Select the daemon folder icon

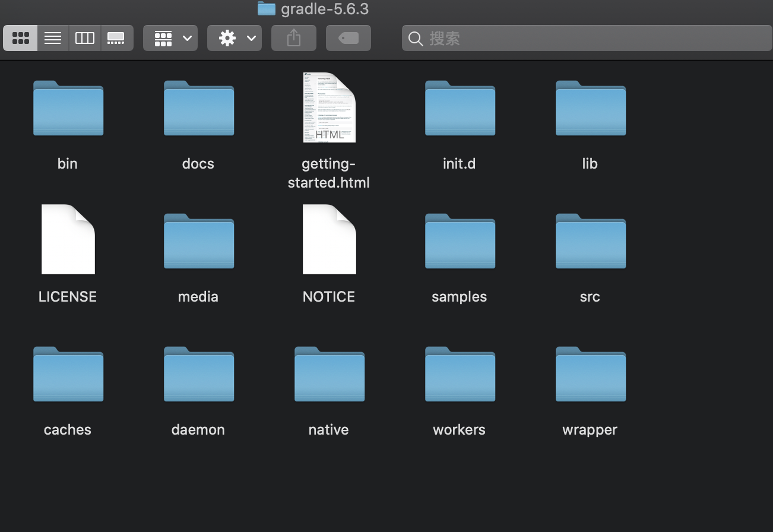click(x=199, y=374)
